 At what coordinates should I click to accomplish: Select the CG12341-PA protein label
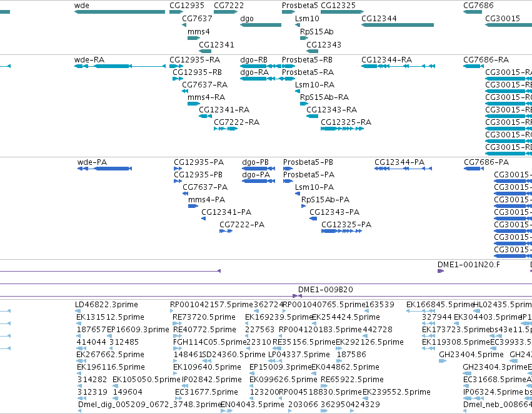(x=226, y=213)
